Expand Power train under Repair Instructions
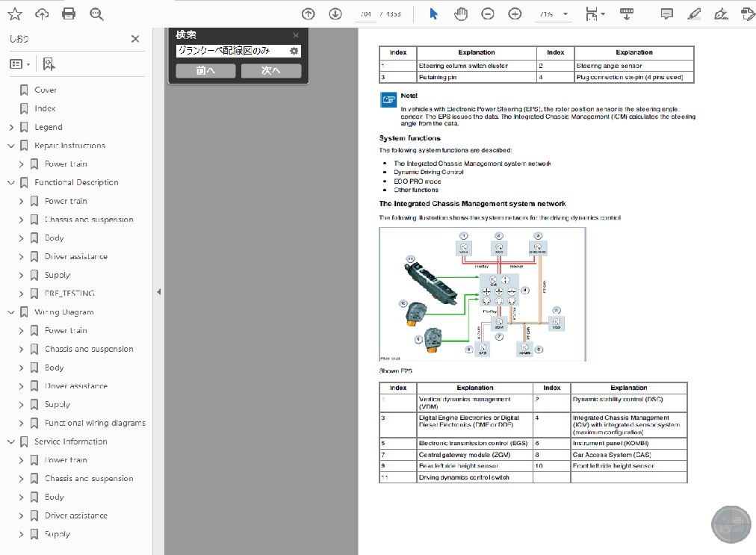756x555 pixels. pos(21,164)
